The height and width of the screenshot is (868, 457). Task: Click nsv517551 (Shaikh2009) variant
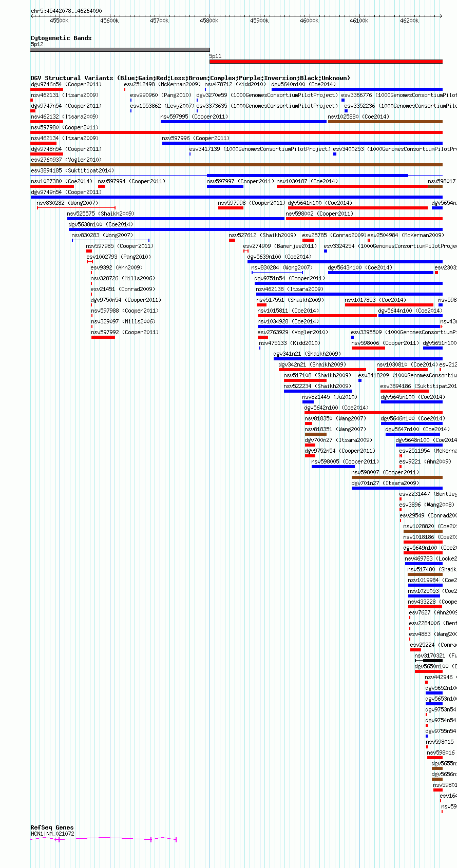coord(261,305)
